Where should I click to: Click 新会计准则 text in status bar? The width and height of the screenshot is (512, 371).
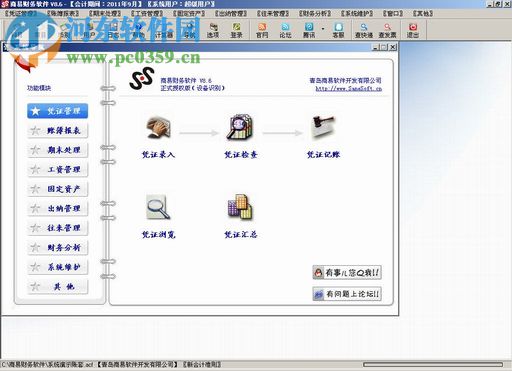201,365
